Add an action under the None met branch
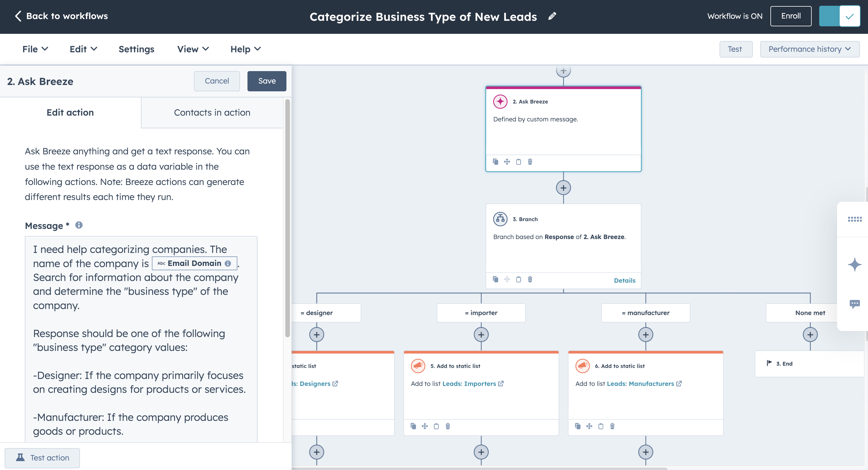 point(810,334)
